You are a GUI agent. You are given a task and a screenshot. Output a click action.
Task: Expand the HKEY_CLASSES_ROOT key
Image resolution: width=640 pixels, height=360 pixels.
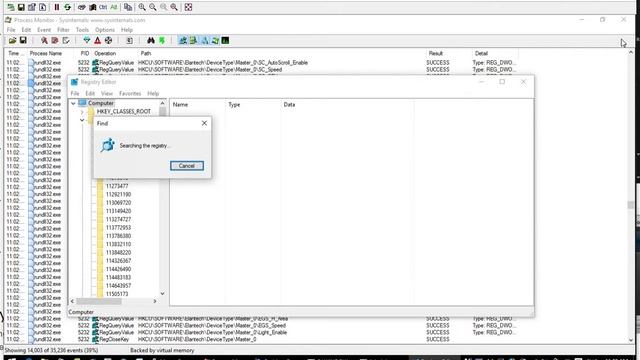(x=82, y=111)
